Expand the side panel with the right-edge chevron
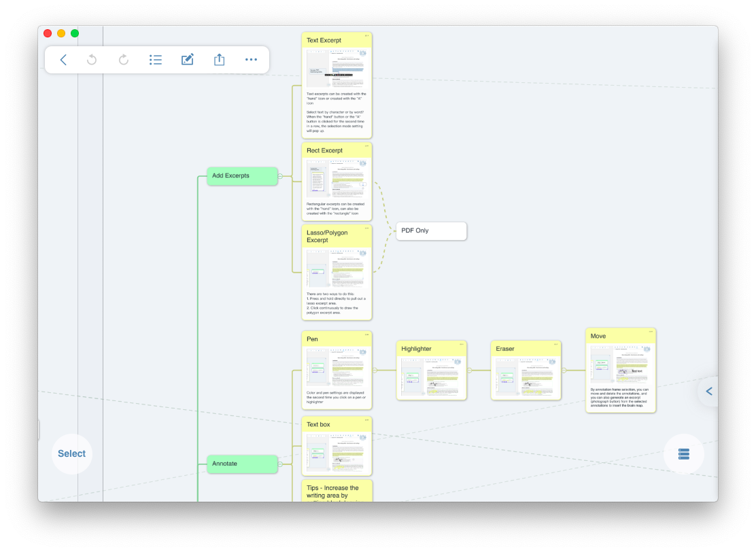 point(708,392)
